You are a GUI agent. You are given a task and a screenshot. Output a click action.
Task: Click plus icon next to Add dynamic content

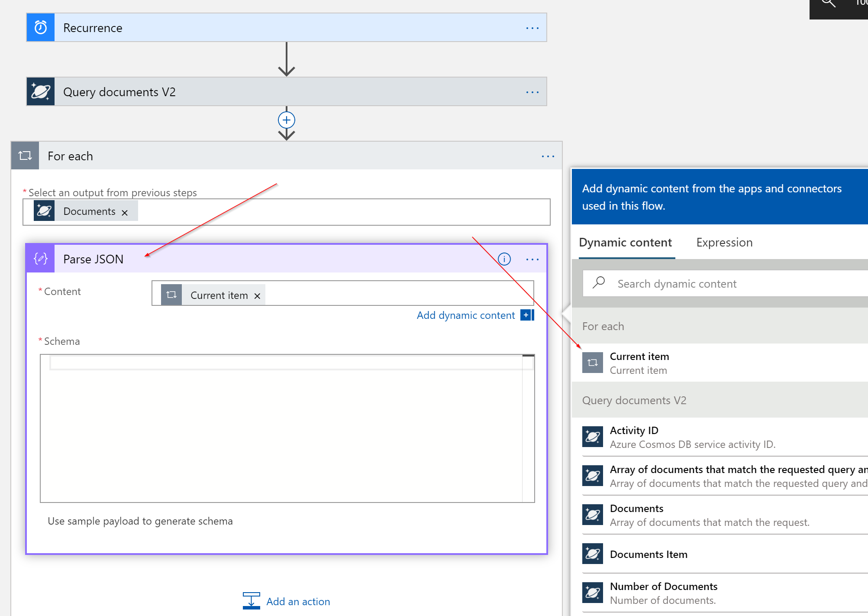pos(526,315)
